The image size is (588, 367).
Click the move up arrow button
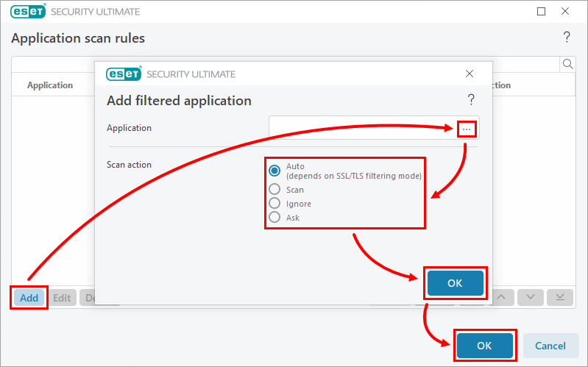click(501, 297)
